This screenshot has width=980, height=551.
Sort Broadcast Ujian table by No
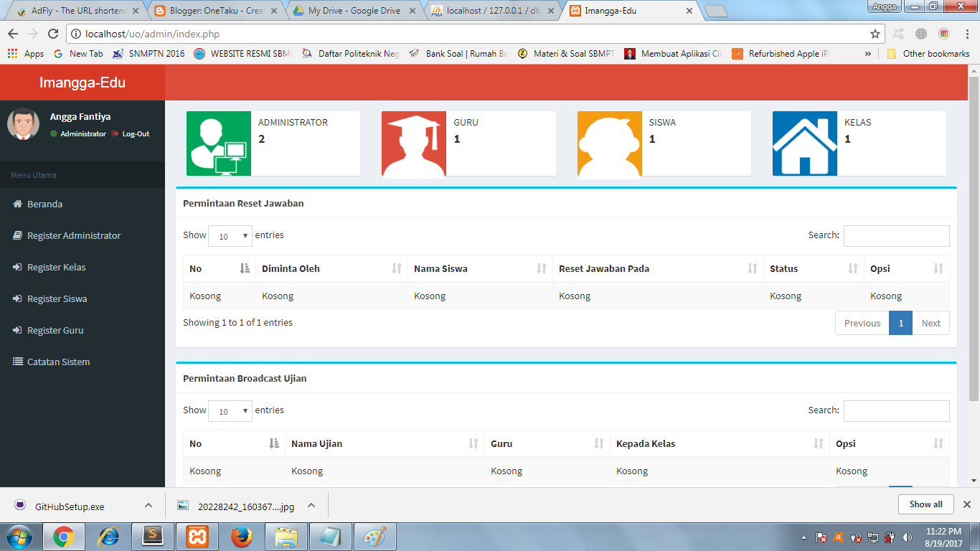pos(235,443)
